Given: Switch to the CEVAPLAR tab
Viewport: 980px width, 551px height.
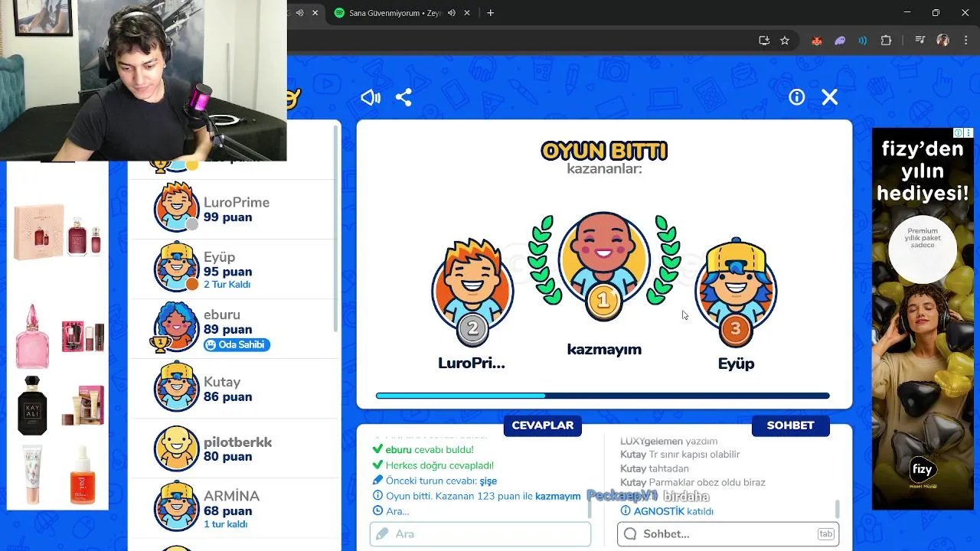Looking at the screenshot, I should click(x=543, y=425).
